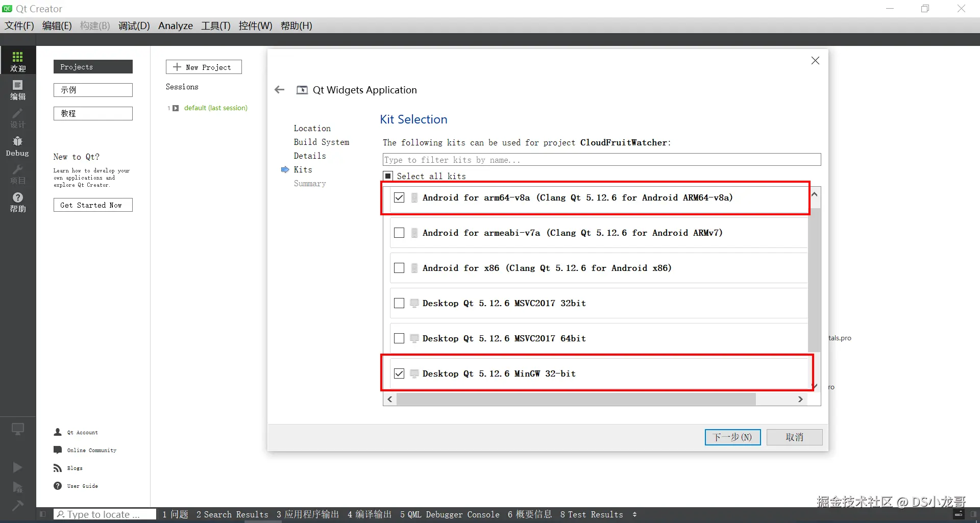Click the Build System wizard step
Screen dimensions: 980x523
[x=322, y=142]
